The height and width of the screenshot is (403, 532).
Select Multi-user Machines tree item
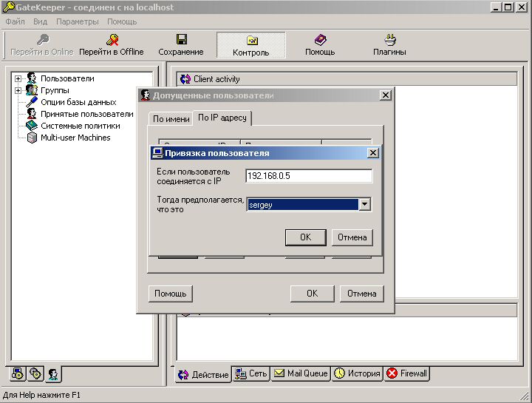[75, 138]
